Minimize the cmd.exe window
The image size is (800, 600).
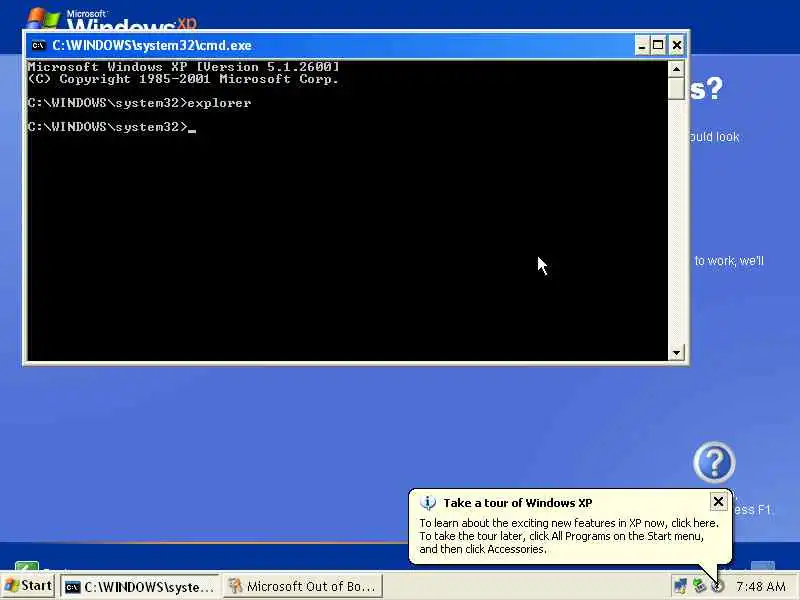(642, 46)
